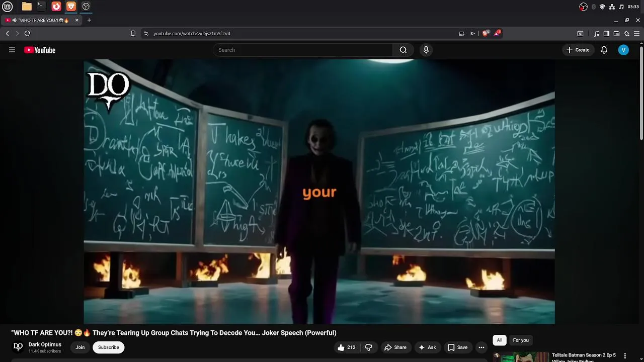Open the account avatar menu

pyautogui.click(x=623, y=50)
